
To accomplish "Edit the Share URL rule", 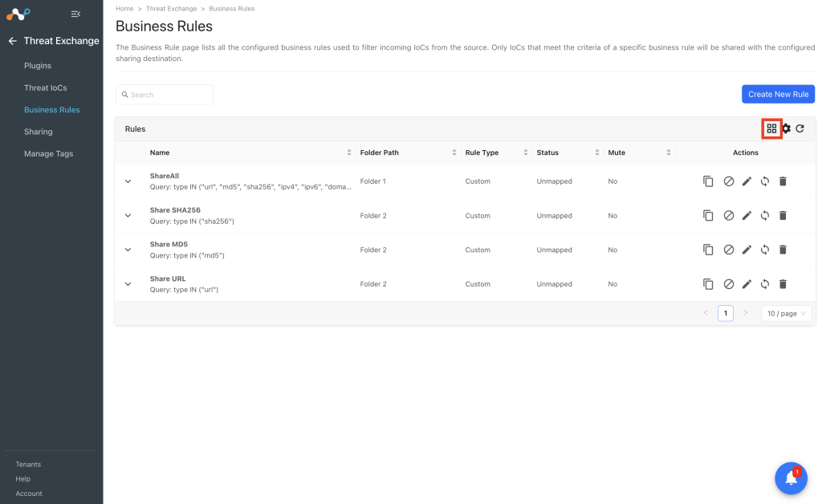I will (747, 284).
